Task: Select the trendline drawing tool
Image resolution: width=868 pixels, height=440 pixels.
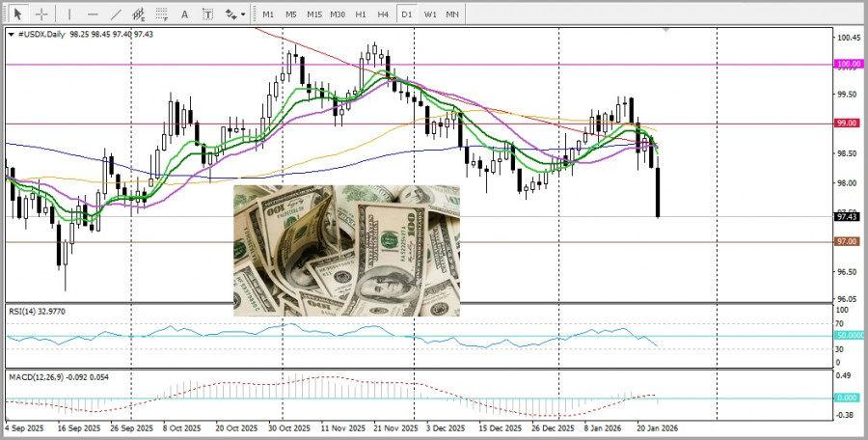Action: click(116, 14)
